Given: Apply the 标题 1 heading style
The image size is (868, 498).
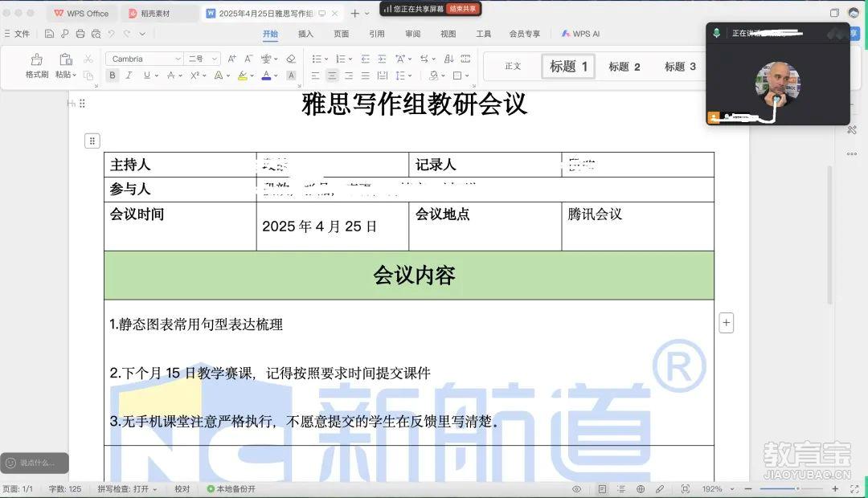Looking at the screenshot, I should (568, 67).
